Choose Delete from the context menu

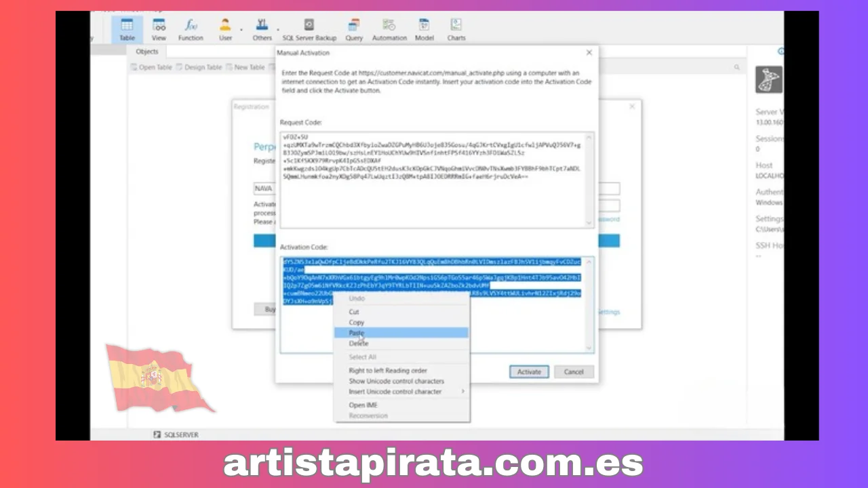(401, 343)
